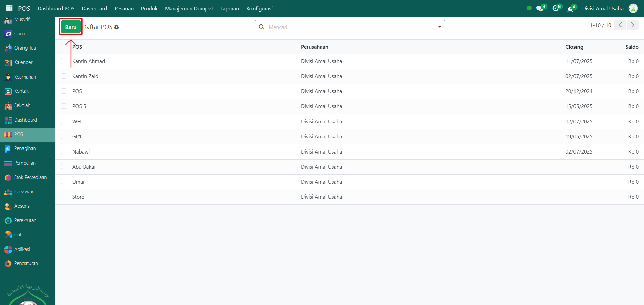Viewport: 644px width, 305px height.
Task: Click the Baru button
Action: click(71, 27)
